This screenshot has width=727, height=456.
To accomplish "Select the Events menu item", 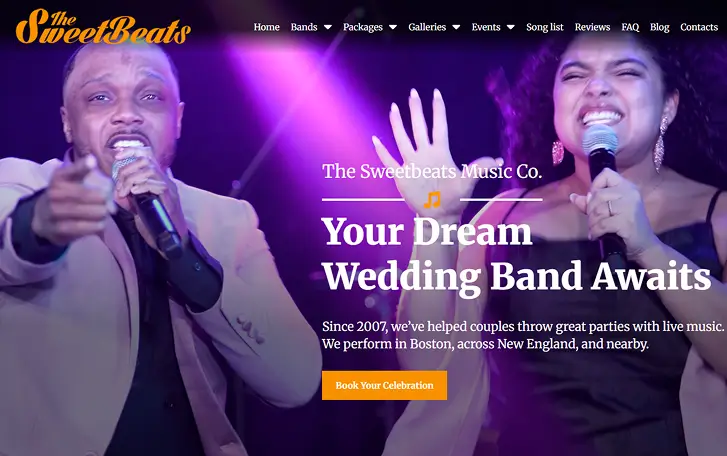I will pyautogui.click(x=486, y=27).
